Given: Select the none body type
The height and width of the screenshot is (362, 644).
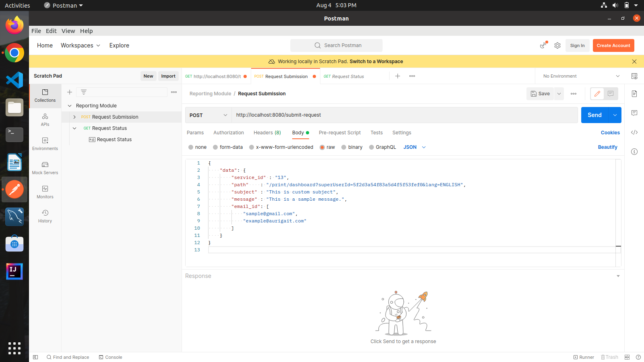Looking at the screenshot, I should pos(197,147).
